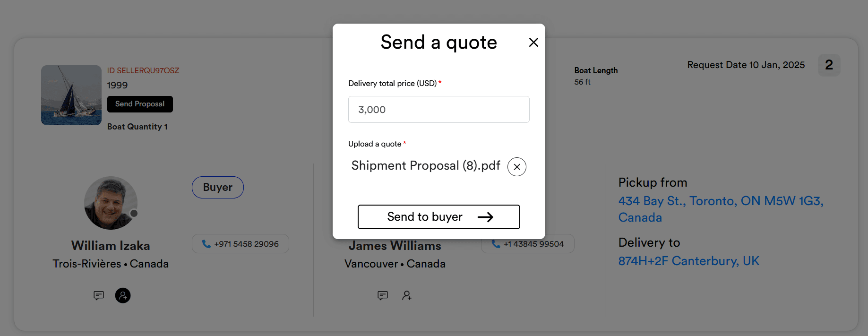Click the ID SELLERQU97OSZ label

pos(143,70)
